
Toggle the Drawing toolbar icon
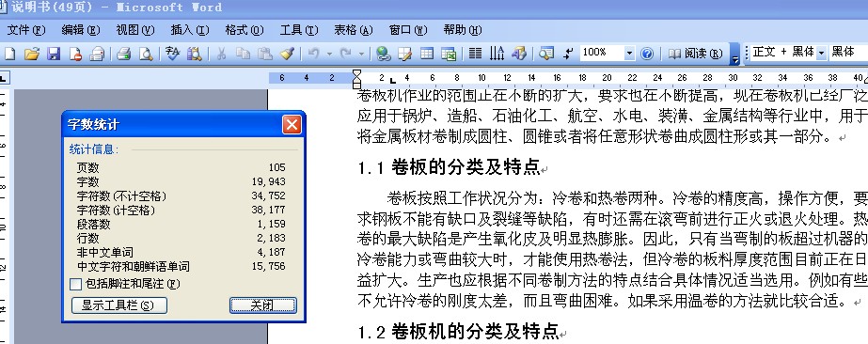(519, 54)
